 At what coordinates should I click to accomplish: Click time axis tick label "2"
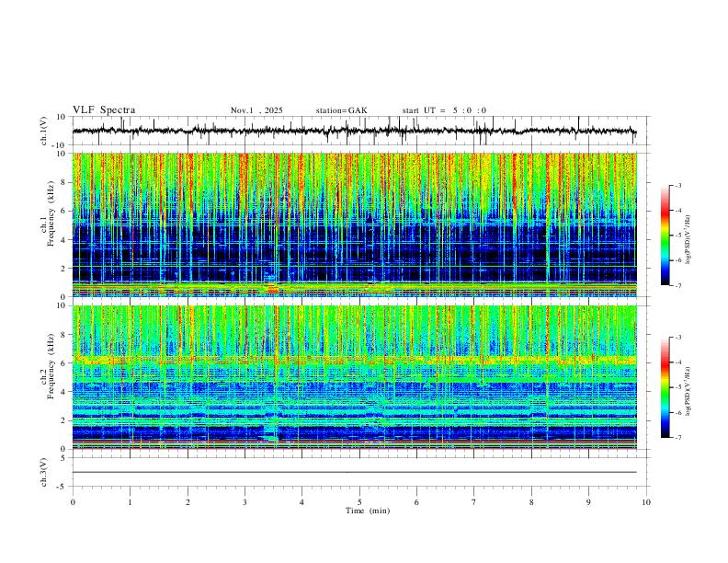tap(188, 502)
